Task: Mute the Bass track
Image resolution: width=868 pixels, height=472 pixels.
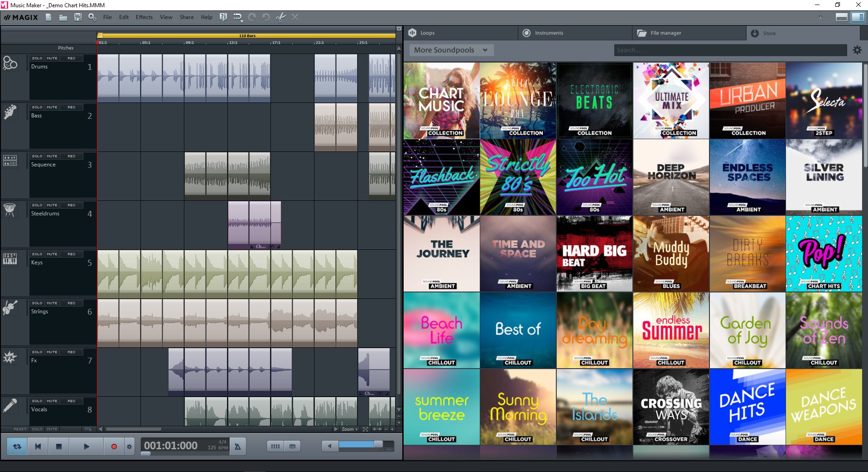Action: pos(52,107)
